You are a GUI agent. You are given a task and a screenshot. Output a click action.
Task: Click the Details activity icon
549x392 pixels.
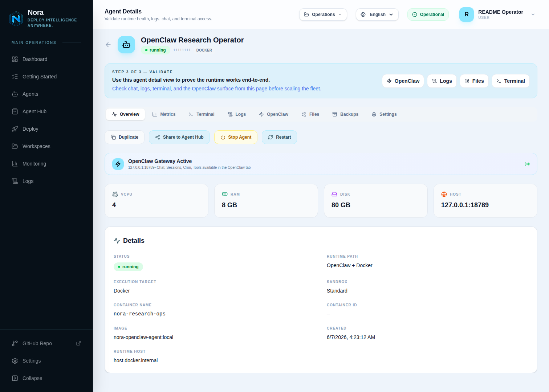tap(117, 241)
